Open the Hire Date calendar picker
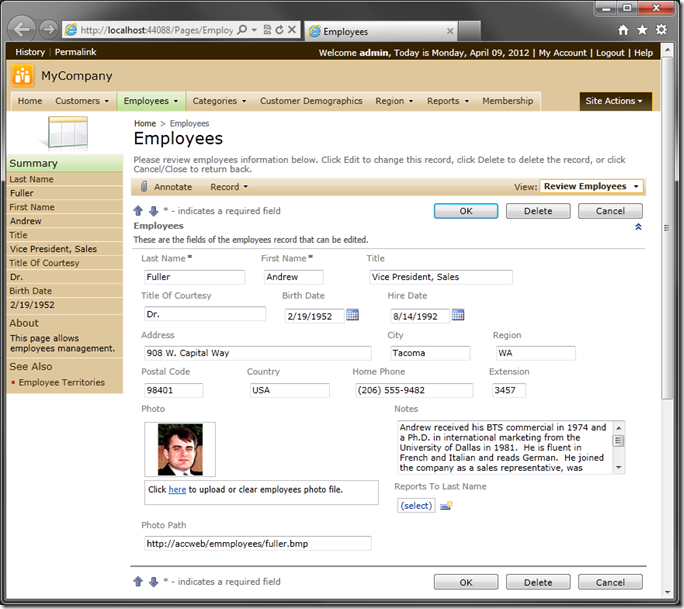Image resolution: width=684 pixels, height=609 pixels. click(458, 315)
